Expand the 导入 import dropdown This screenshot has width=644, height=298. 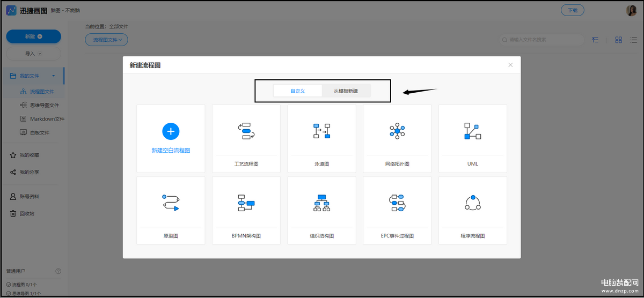point(33,54)
